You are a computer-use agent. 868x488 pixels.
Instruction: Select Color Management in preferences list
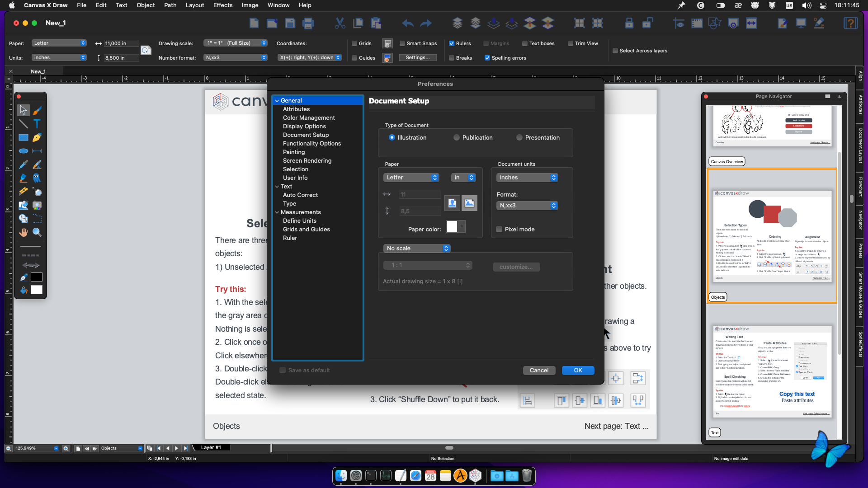[x=309, y=118]
